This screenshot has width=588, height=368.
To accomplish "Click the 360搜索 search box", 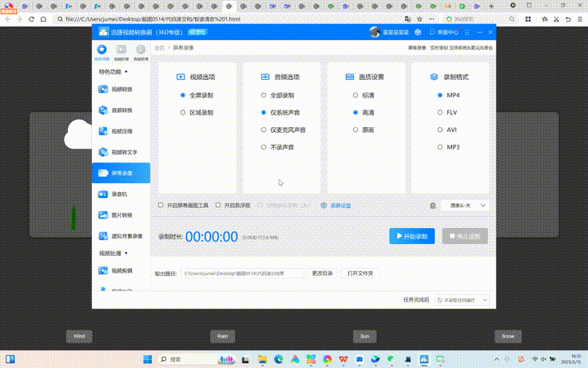I will (x=480, y=19).
